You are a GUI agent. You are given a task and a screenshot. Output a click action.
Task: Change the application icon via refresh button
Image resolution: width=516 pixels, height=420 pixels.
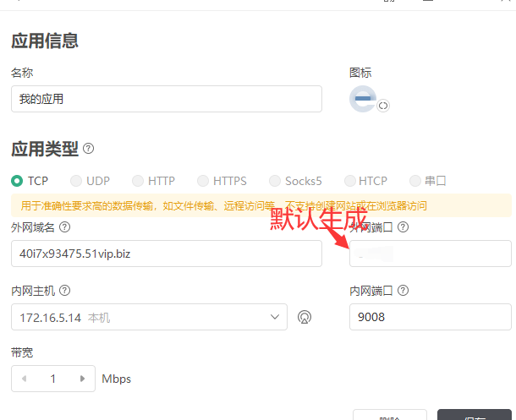point(383,106)
